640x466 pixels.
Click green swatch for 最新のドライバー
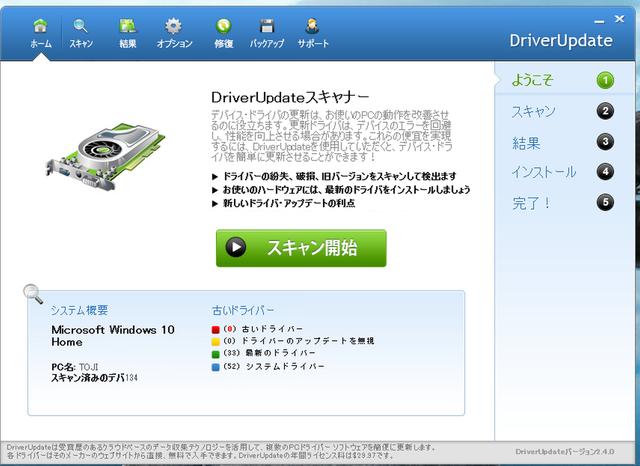coord(216,354)
